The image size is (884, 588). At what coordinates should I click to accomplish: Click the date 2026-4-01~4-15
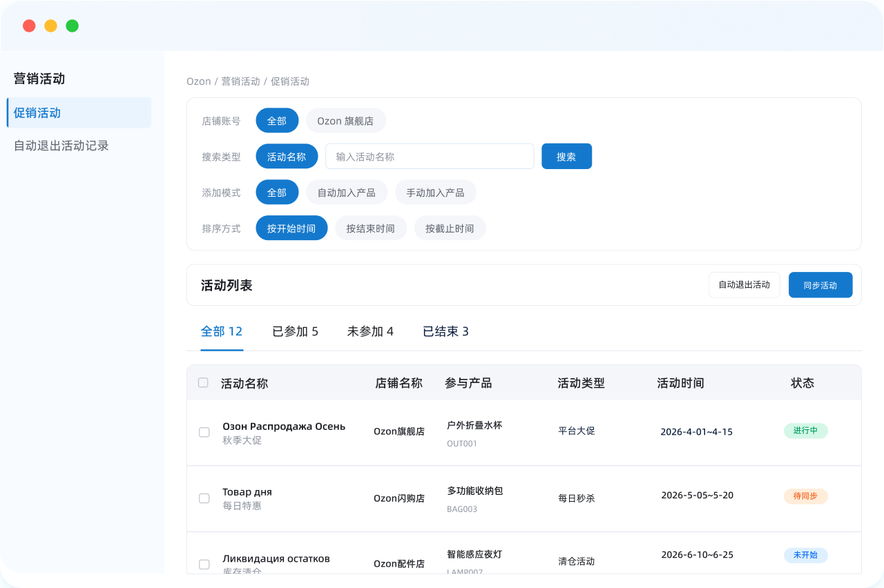(x=696, y=432)
